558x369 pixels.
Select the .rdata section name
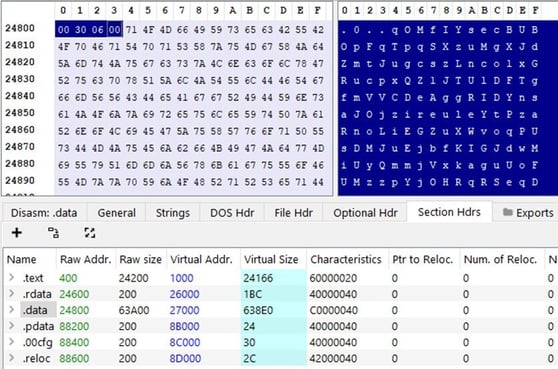37,294
